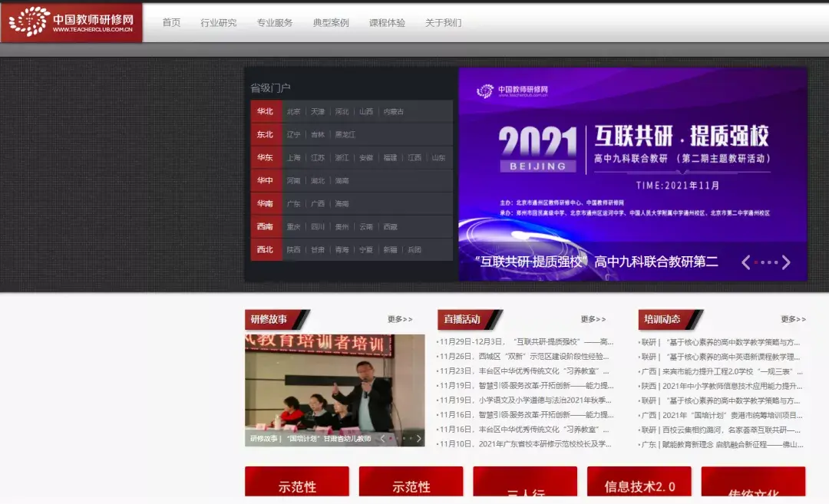829x504 pixels.
Task: Go to previous 研修故事 photo using left chevron
Action: (382, 439)
